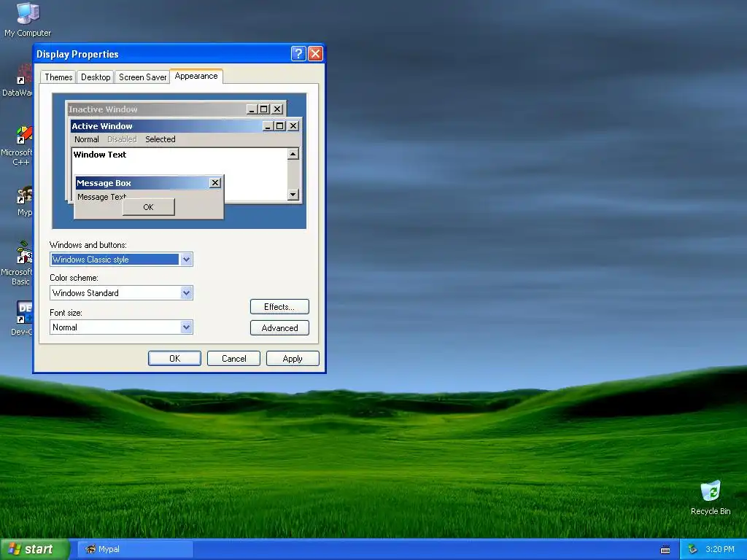Switch to the Screen Saver tab
The image size is (747, 560).
[142, 77]
